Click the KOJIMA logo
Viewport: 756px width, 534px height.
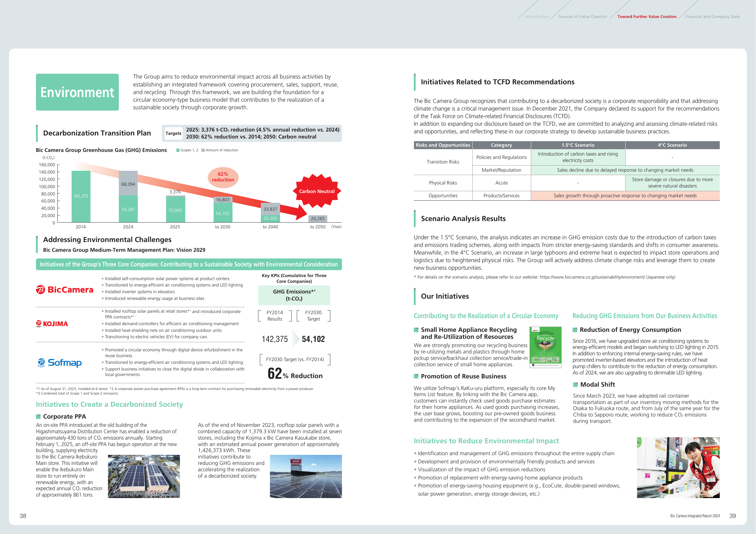pyautogui.click(x=52, y=324)
